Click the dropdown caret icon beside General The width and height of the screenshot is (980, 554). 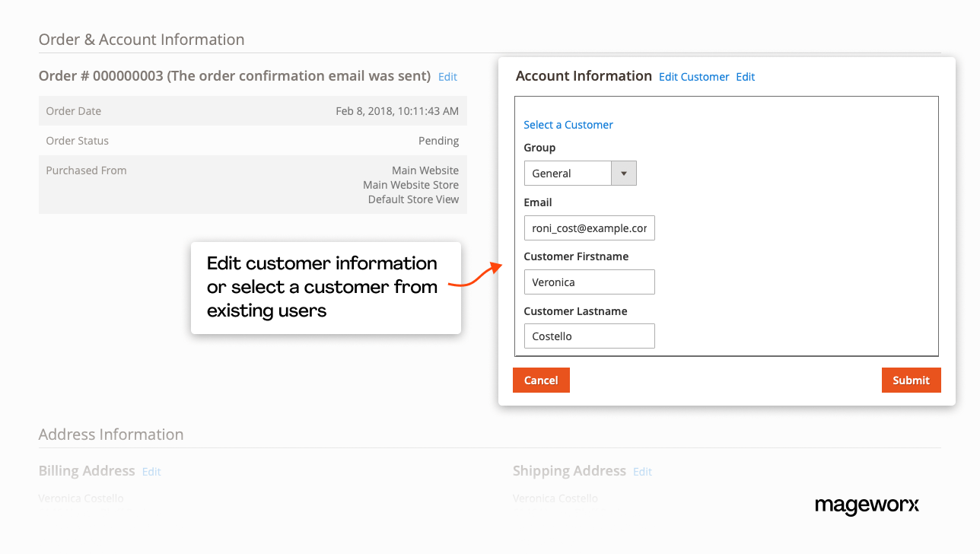[622, 173]
